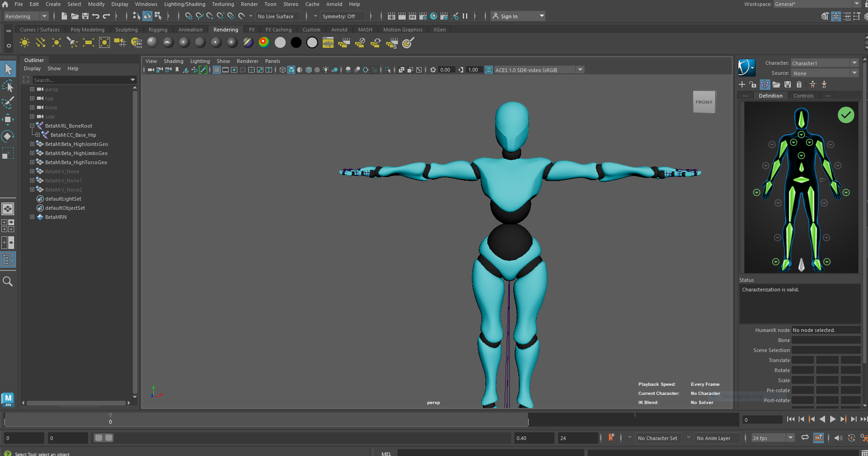The image size is (868, 456).
Task: Click the HumanIK trash delete icon
Action: click(x=799, y=84)
